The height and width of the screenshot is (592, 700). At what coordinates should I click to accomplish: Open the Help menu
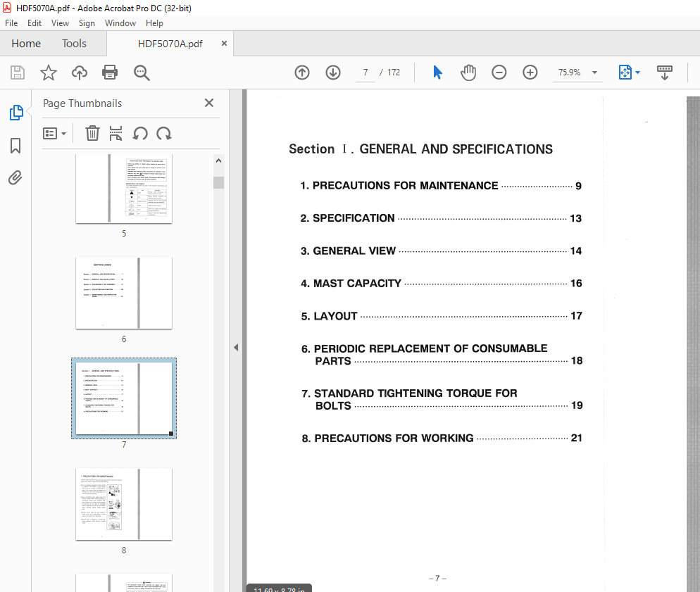click(x=154, y=23)
